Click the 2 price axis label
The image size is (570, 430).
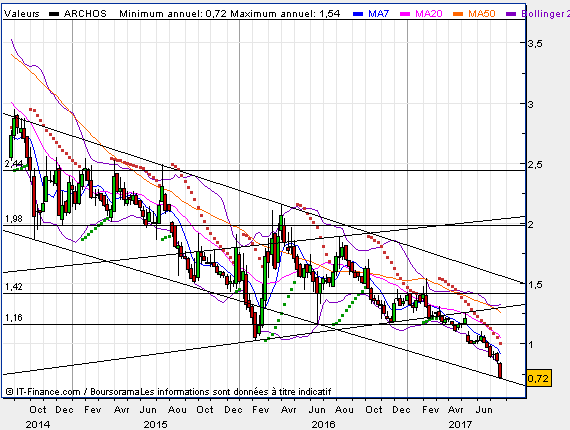click(531, 225)
